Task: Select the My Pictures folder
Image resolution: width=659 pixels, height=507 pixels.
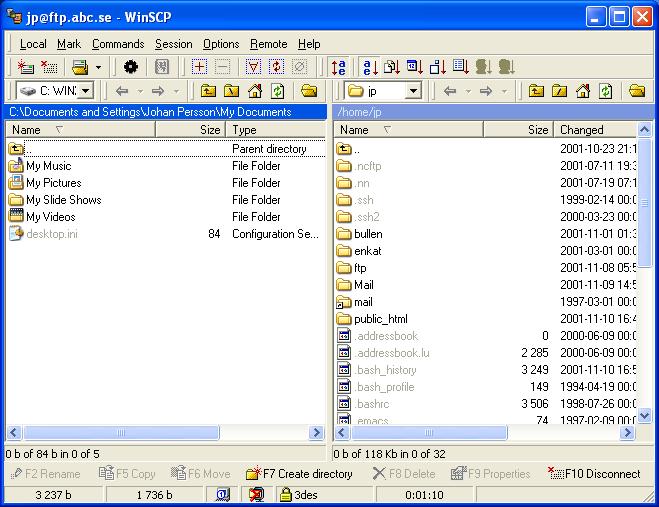Action: tap(54, 183)
